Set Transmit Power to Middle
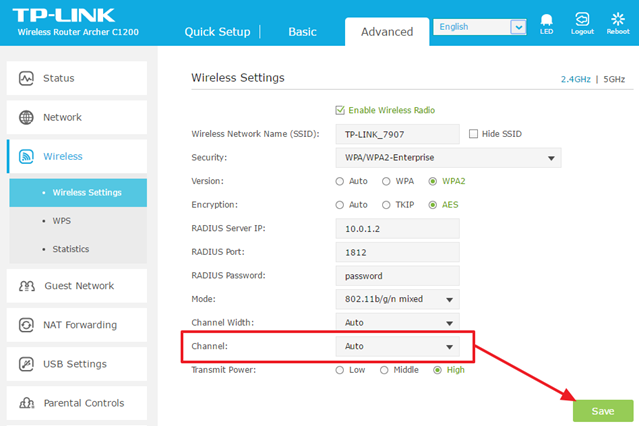The height and width of the screenshot is (426, 639). (x=384, y=370)
